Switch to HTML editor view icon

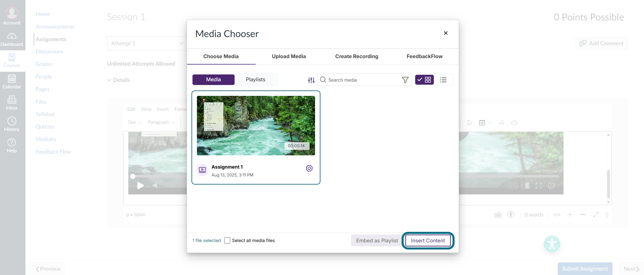557,215
